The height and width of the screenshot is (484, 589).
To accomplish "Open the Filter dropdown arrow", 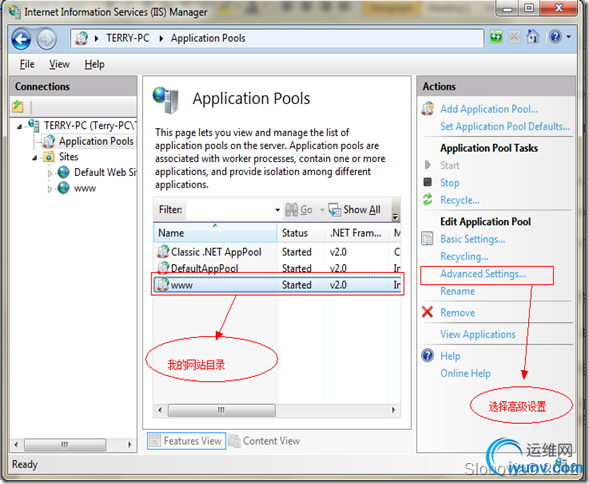I will pyautogui.click(x=277, y=210).
